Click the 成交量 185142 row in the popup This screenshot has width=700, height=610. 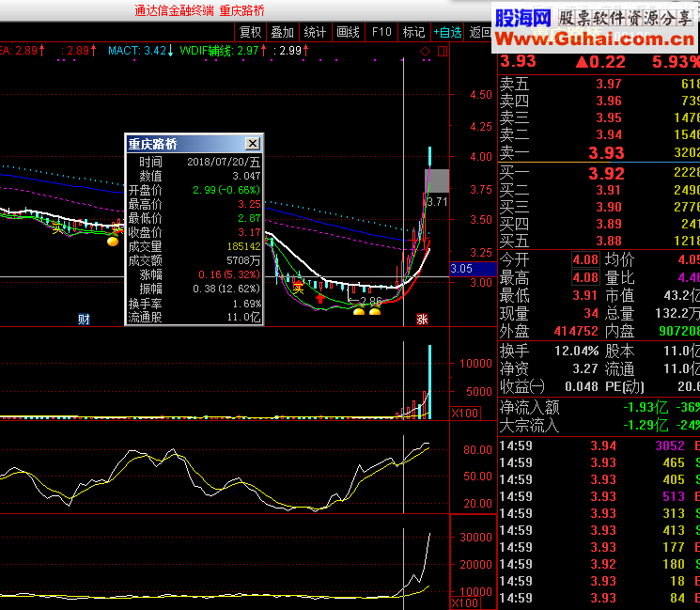194,246
